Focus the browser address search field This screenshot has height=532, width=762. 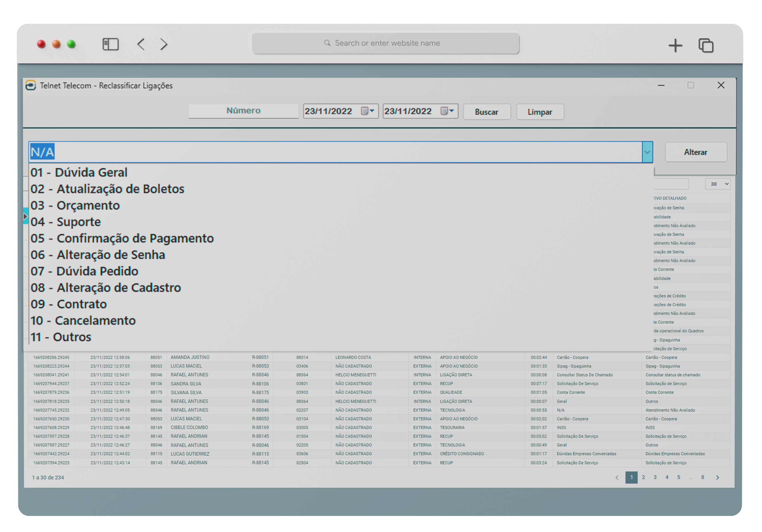(385, 43)
